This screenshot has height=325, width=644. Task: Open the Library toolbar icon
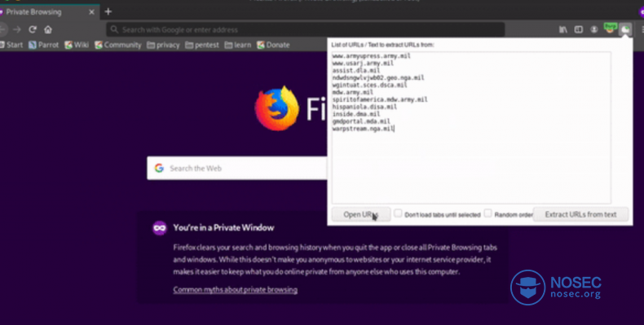click(x=563, y=29)
